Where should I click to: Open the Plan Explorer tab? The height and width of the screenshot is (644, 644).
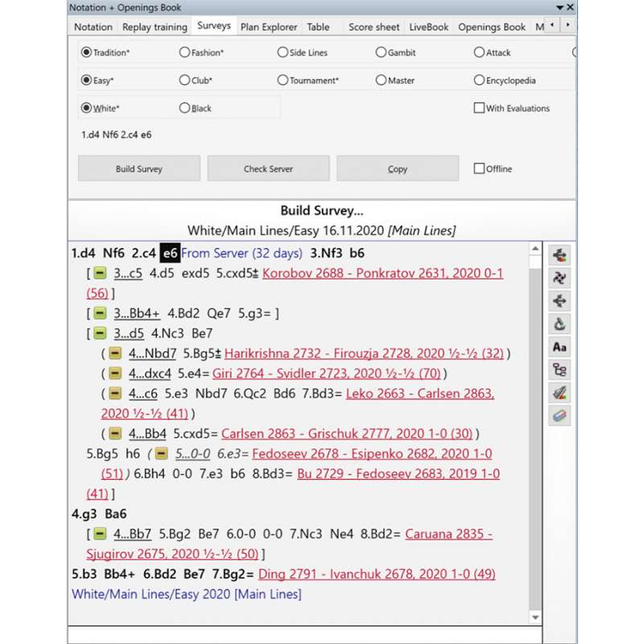coord(269,27)
